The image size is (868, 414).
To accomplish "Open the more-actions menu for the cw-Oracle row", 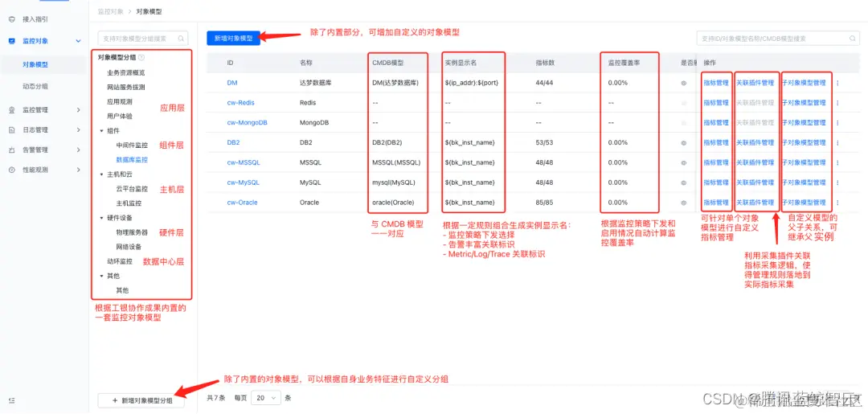I will 837,203.
